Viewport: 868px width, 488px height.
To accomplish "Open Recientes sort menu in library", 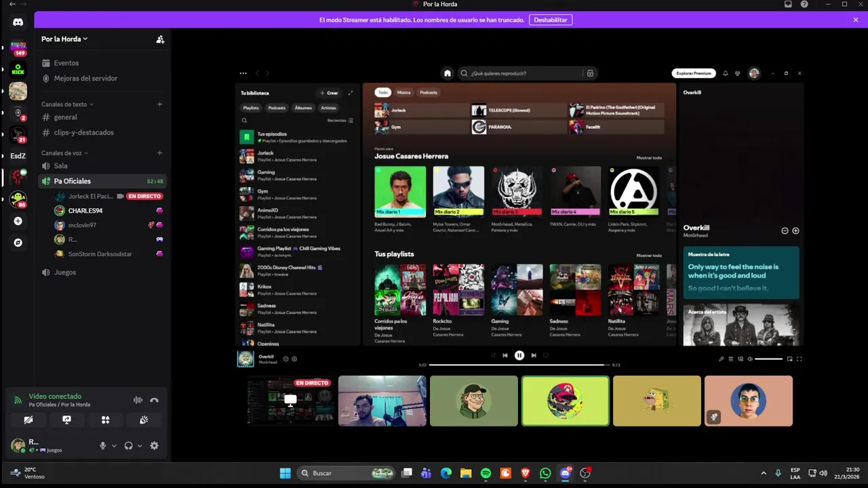I will pyautogui.click(x=340, y=121).
